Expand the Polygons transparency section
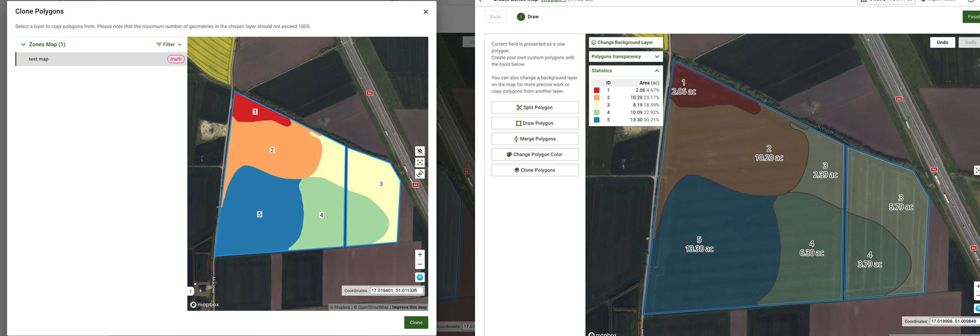980x336 pixels. click(657, 56)
